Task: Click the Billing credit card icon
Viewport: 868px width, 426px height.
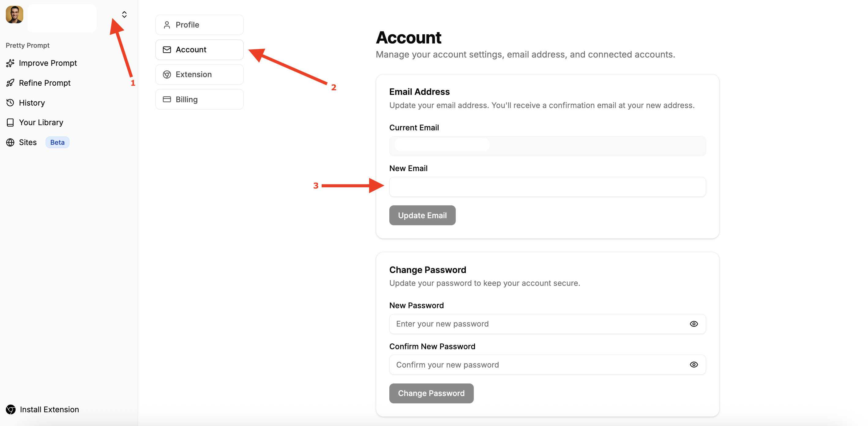Action: pos(167,99)
